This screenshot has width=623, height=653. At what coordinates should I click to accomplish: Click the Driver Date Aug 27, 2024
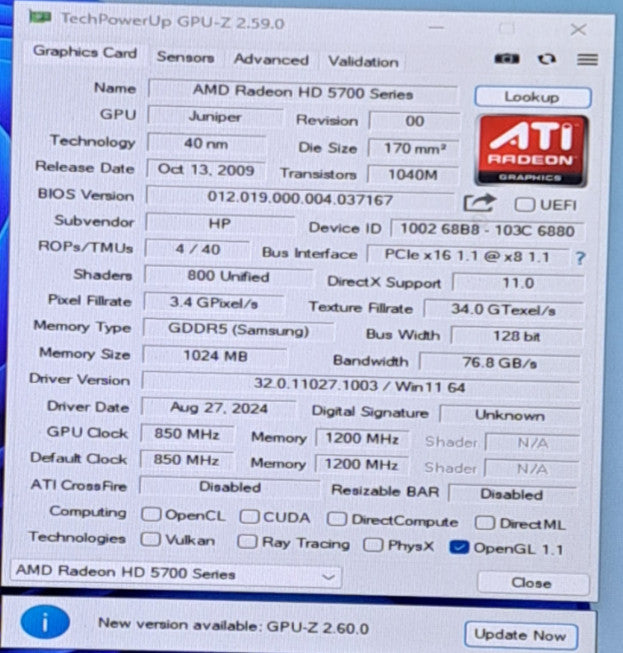click(219, 408)
